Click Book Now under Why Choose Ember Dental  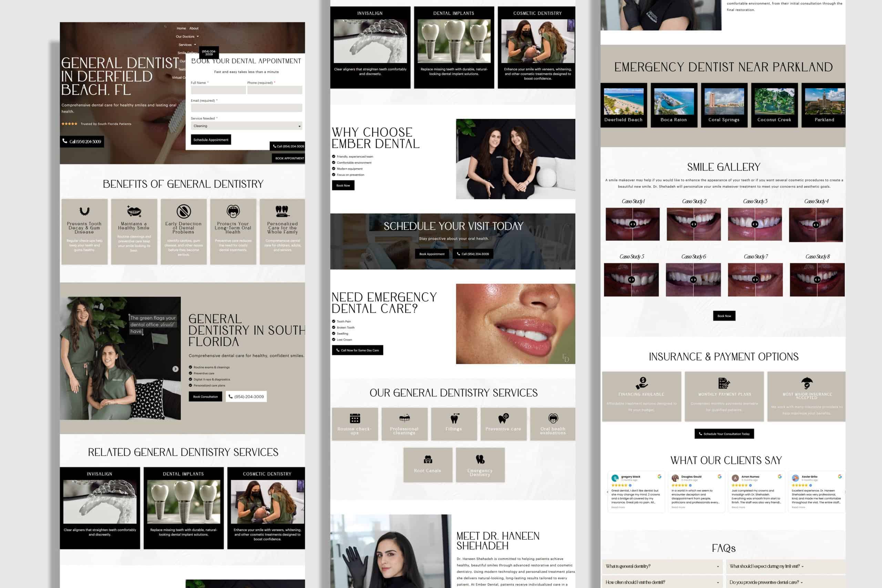[343, 185]
